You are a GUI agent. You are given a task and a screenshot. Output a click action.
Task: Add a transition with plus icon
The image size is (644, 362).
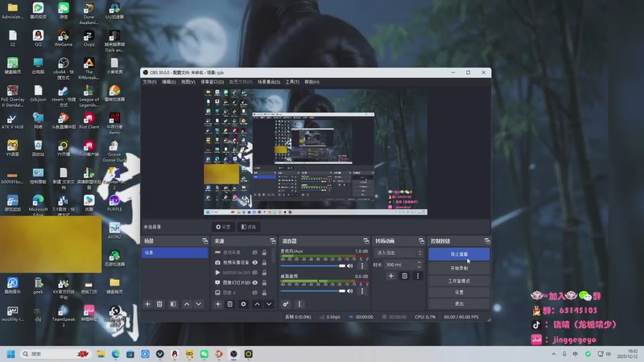pos(391,276)
